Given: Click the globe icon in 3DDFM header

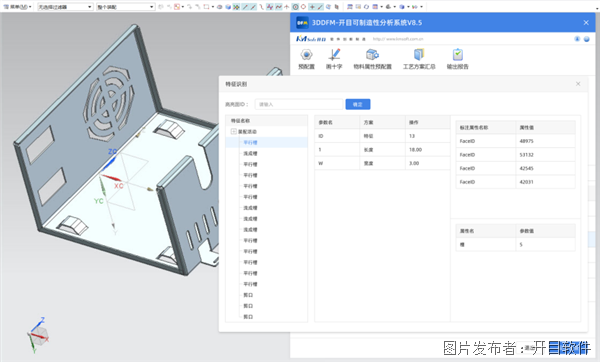Looking at the screenshot, I should point(586,39).
